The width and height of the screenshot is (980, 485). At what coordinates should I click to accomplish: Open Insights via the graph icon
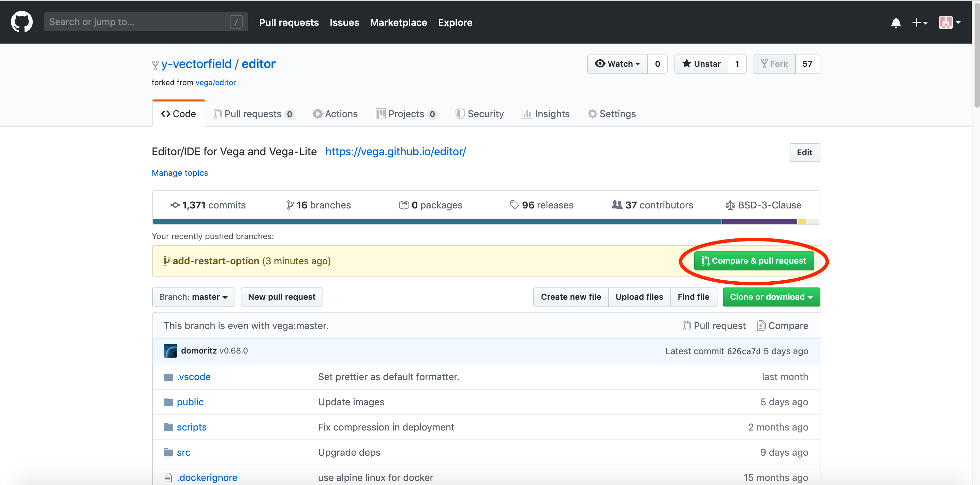[526, 114]
